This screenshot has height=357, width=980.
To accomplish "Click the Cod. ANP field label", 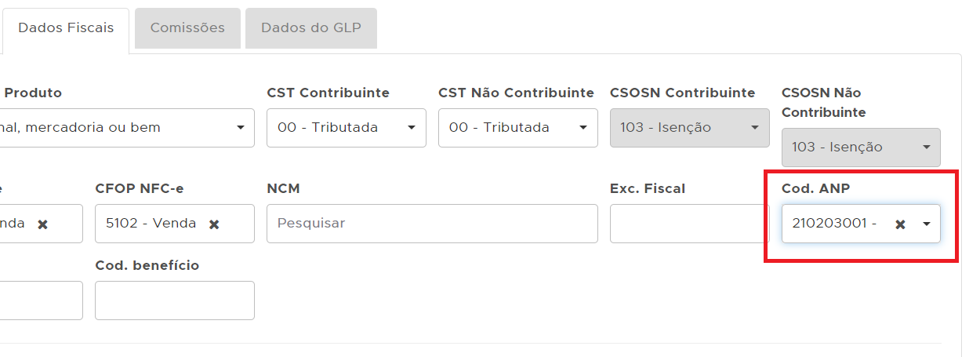I will tap(816, 188).
